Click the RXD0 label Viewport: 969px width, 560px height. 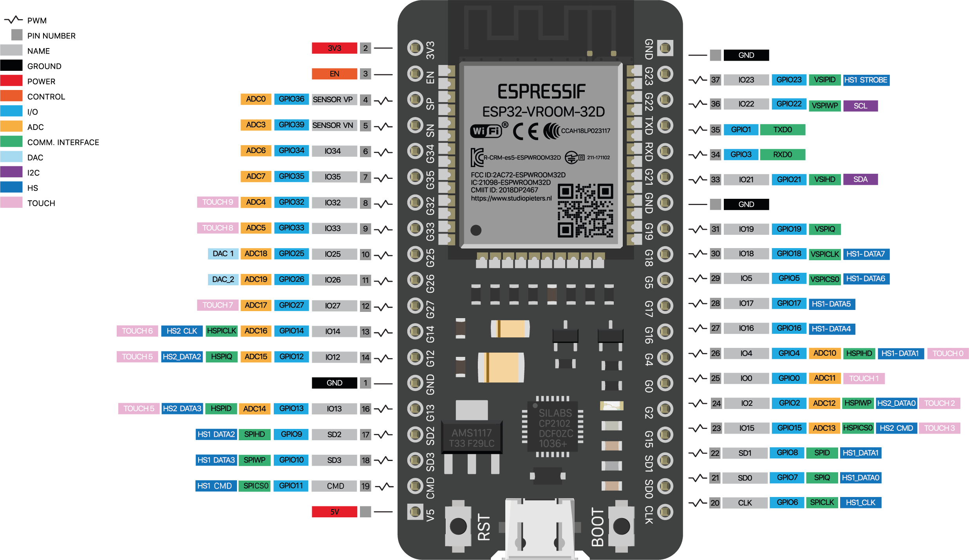(783, 155)
